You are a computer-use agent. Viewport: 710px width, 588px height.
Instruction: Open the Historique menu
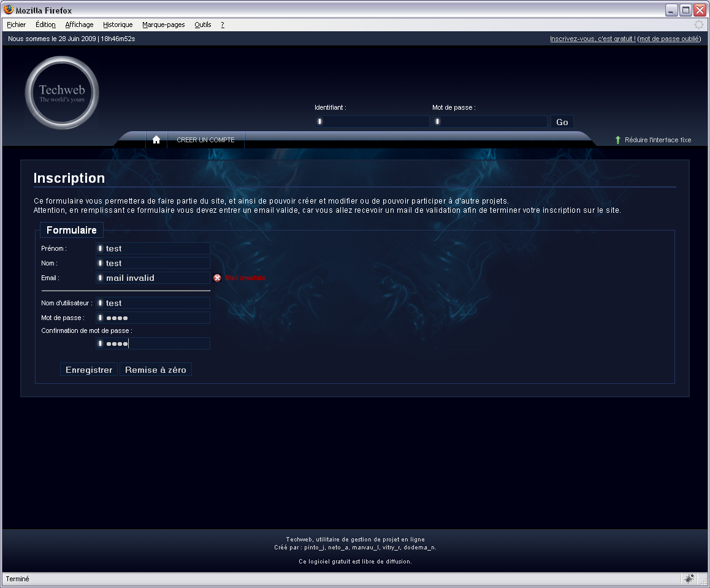coord(118,25)
